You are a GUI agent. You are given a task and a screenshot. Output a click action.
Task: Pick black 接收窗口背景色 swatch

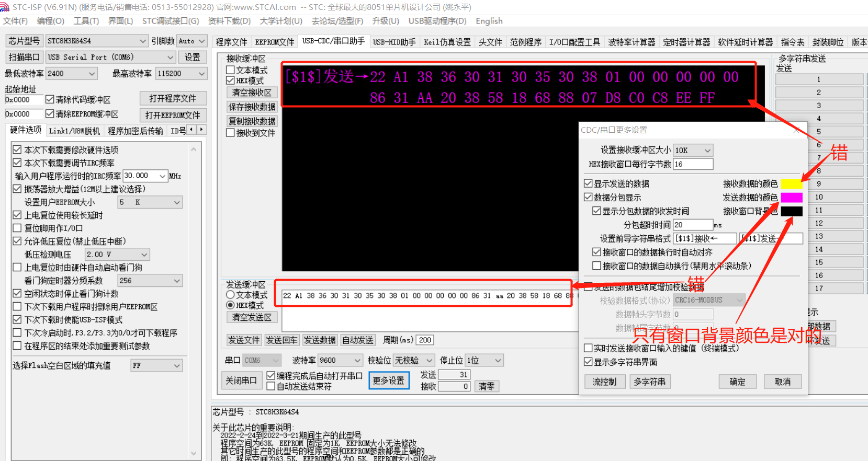pyautogui.click(x=792, y=211)
